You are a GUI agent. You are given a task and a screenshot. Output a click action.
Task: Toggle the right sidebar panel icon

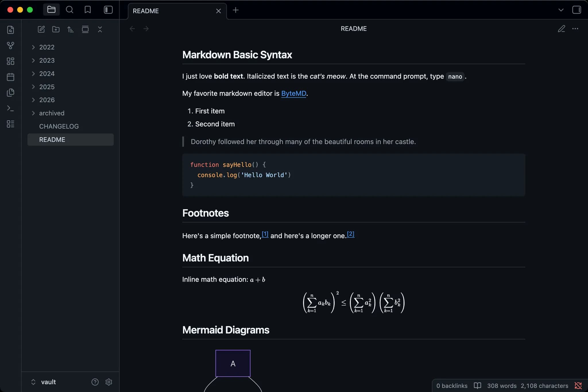tap(577, 10)
